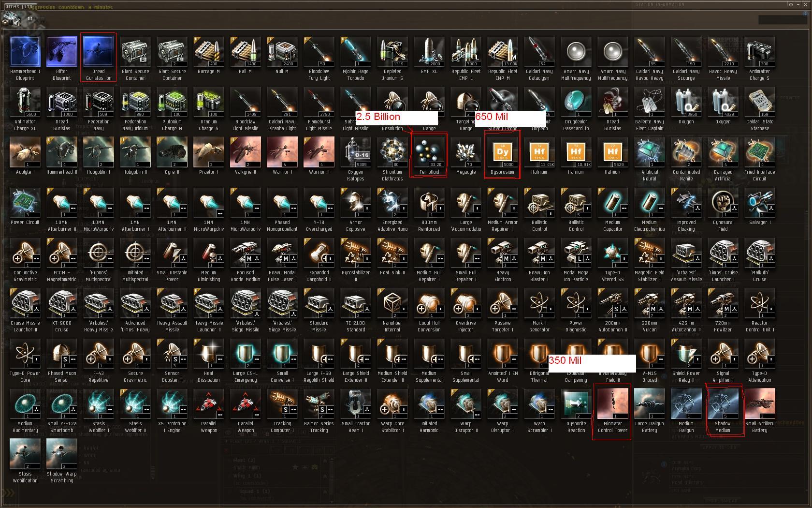Select the Antimatter Charge S stack

click(x=760, y=58)
